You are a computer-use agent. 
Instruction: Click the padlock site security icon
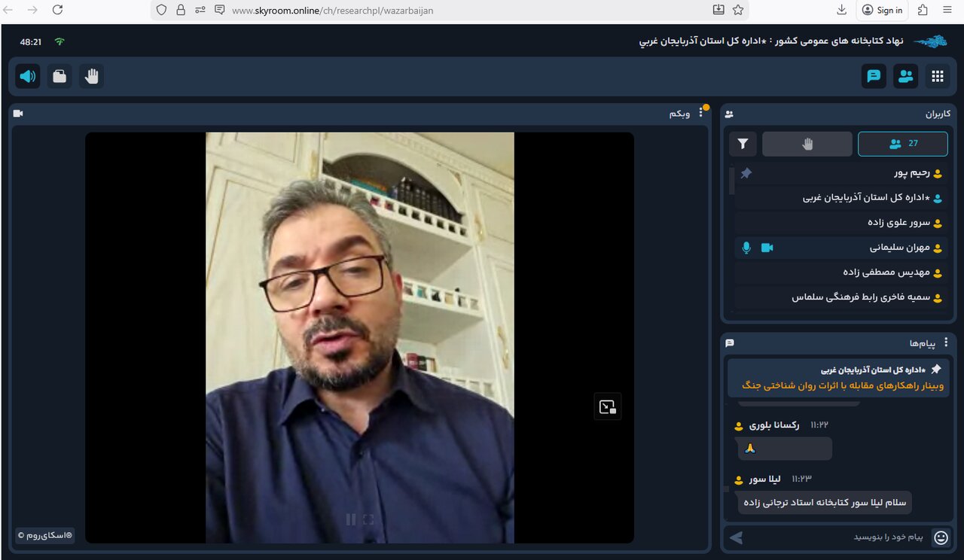pyautogui.click(x=181, y=10)
